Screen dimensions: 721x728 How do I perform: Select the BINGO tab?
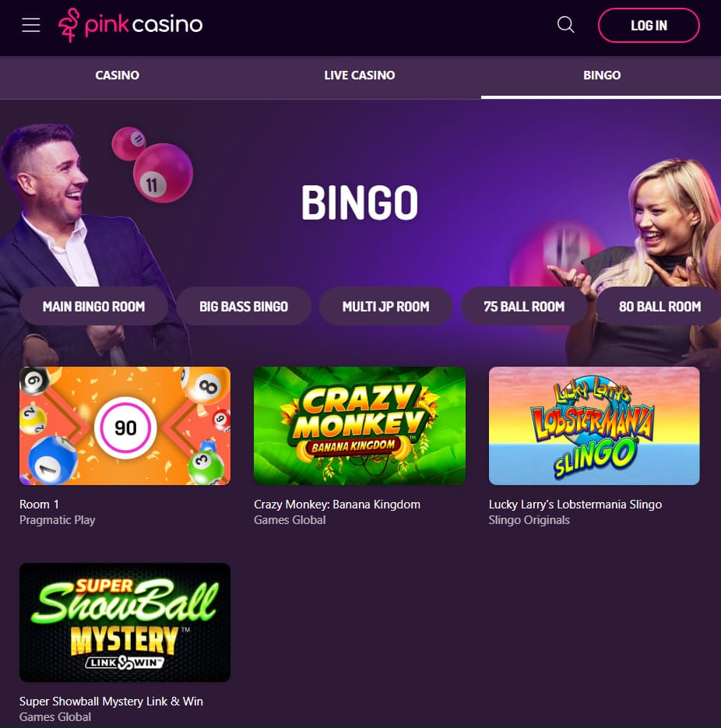click(602, 76)
